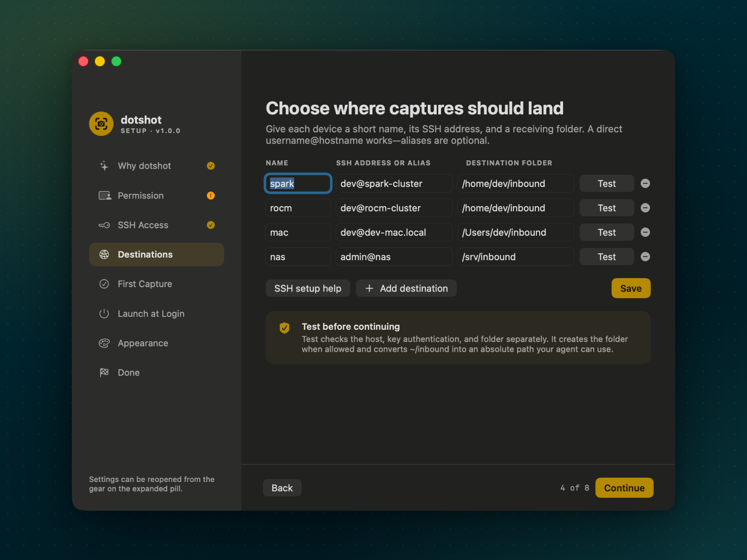Click the sparkle icon beside Why dotshot

pos(104,166)
